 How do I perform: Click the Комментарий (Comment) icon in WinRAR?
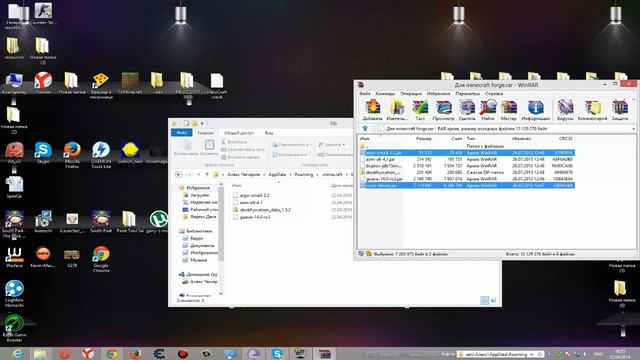click(593, 110)
